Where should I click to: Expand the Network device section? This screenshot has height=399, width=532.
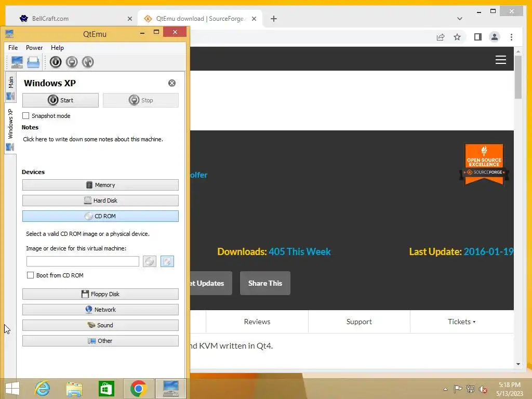(x=100, y=310)
